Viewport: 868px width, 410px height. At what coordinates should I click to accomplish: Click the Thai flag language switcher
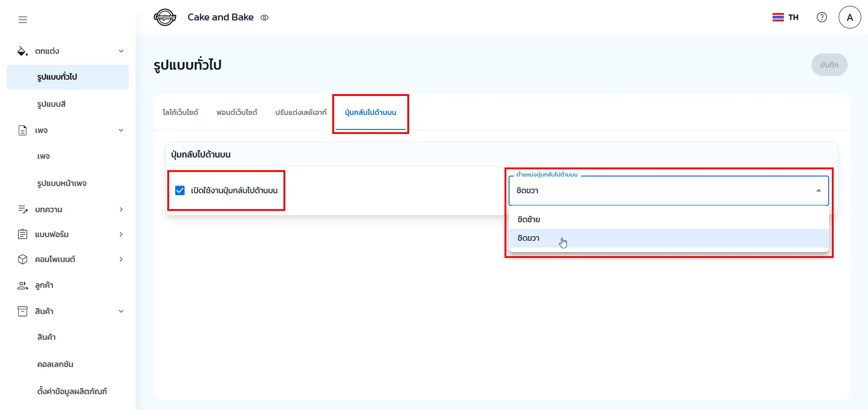pos(785,17)
